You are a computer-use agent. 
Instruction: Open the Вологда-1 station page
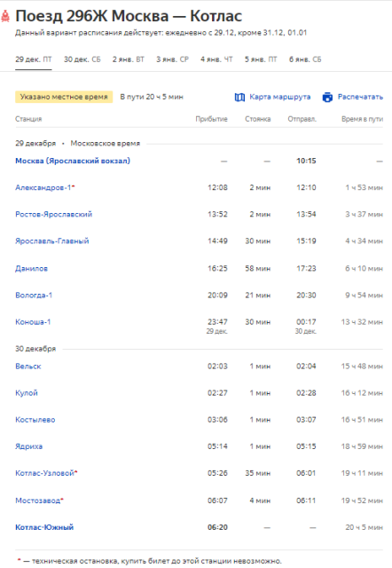(x=34, y=296)
